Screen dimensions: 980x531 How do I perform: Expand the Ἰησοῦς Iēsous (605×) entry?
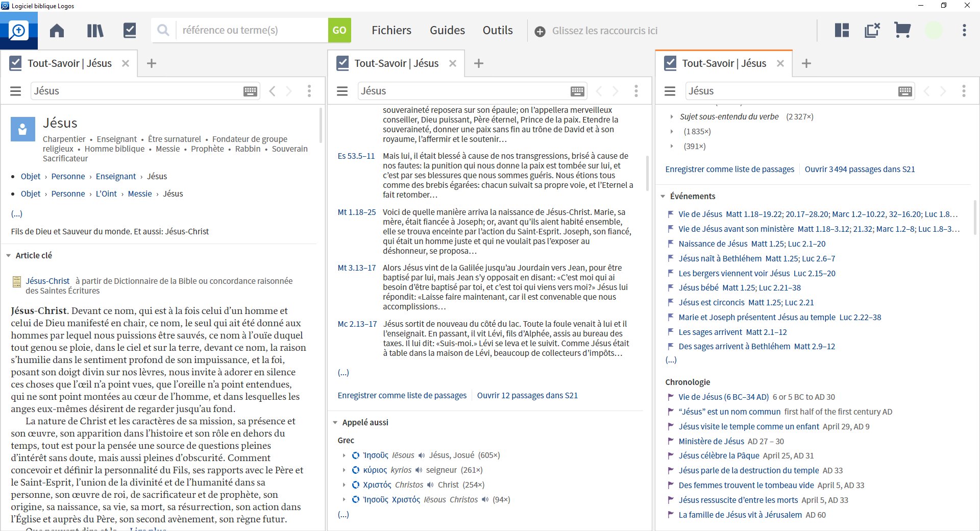click(x=344, y=455)
